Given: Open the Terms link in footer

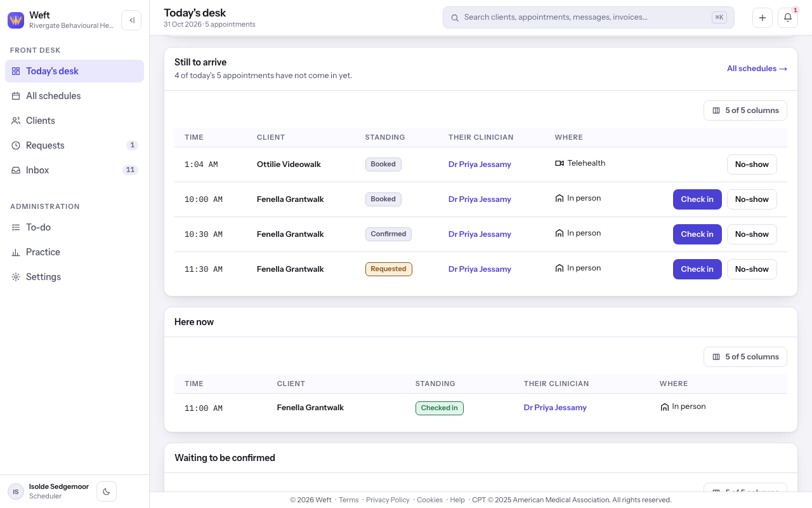Looking at the screenshot, I should click(x=349, y=500).
